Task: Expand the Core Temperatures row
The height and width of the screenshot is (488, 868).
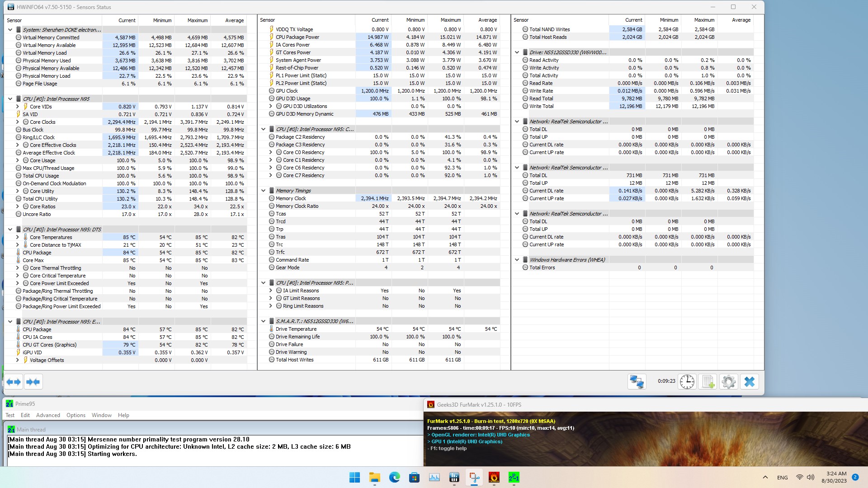Action: point(18,237)
